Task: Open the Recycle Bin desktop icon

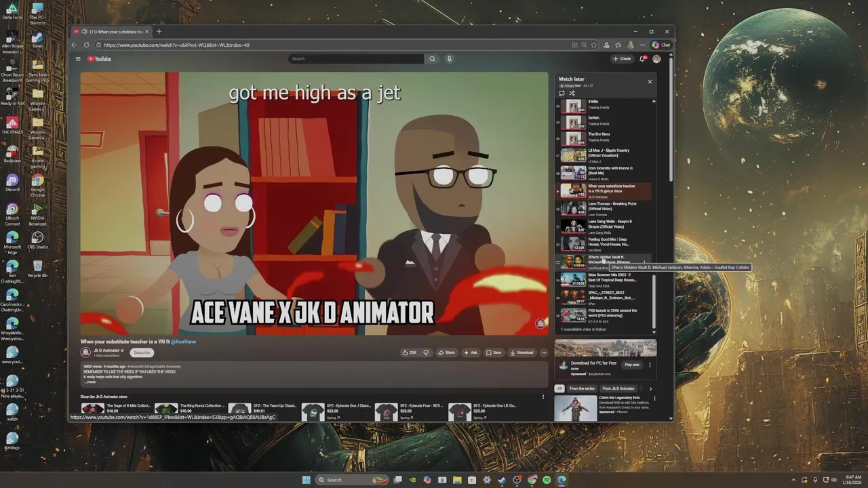Action: tap(38, 268)
